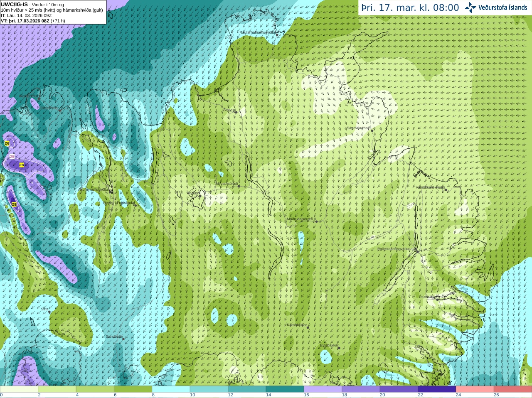The width and height of the screenshot is (532, 398).
Task: Click the Raufarhafnarflugvöllur station label
Action: pos(257,32)
